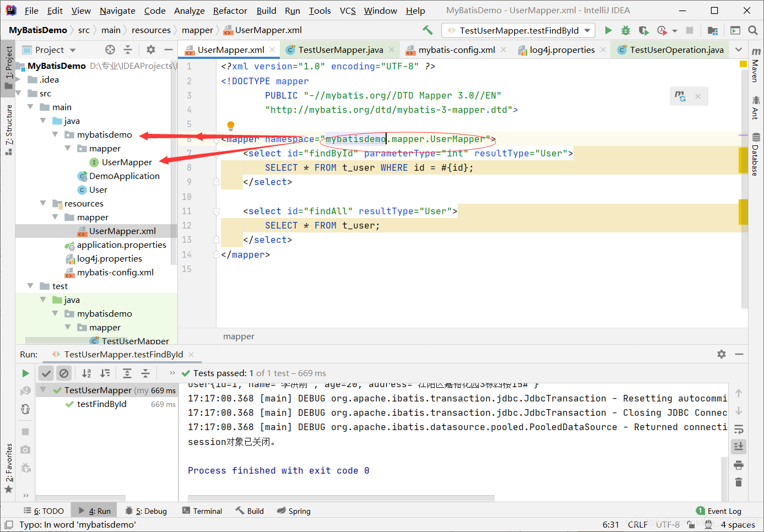764x532 pixels.
Task: Toggle the 4: Run tool window button
Action: pyautogui.click(x=94, y=511)
